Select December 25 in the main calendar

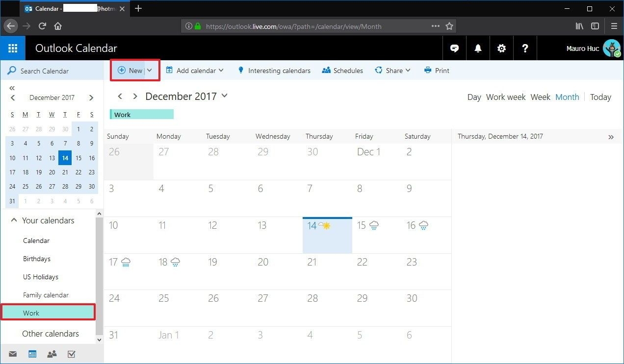click(178, 308)
